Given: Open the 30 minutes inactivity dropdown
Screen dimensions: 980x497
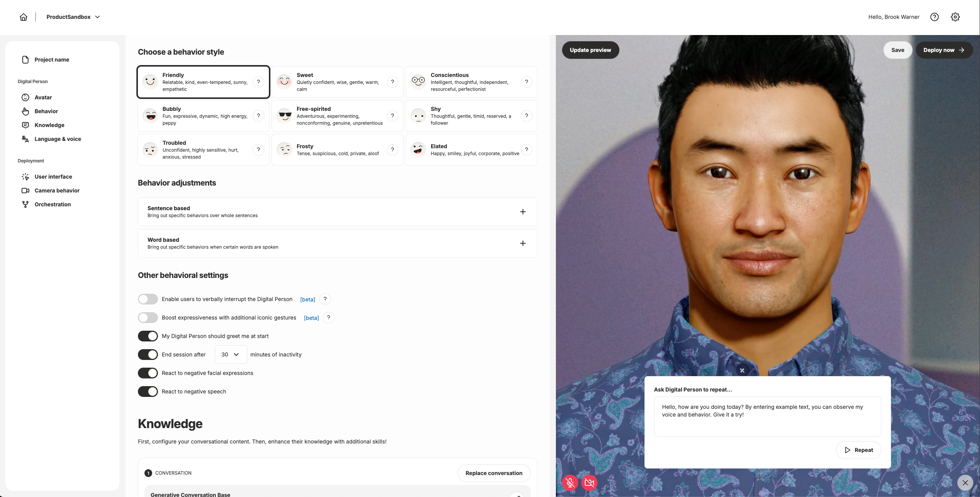Looking at the screenshot, I should click(230, 355).
